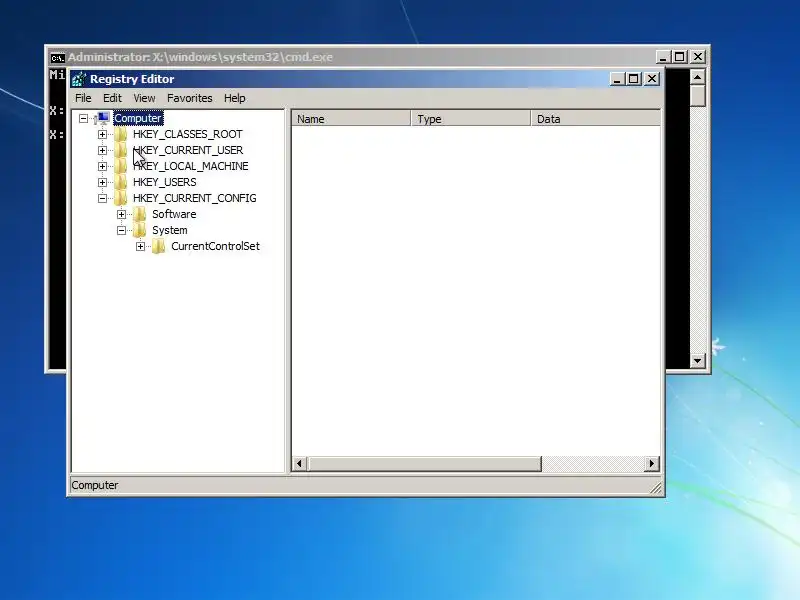800x600 pixels.
Task: Select the HKEY_USERS label
Action: [164, 182]
